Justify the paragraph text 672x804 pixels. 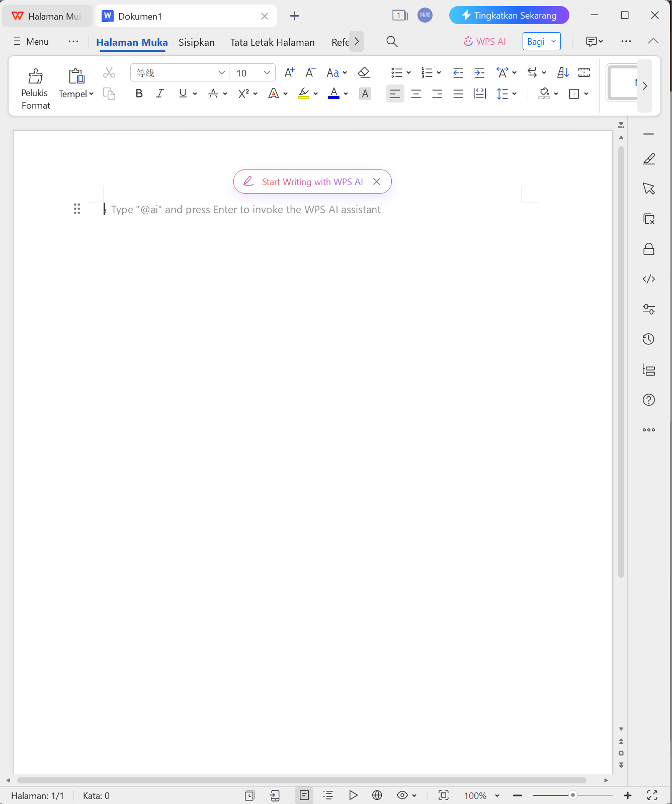pyautogui.click(x=458, y=94)
